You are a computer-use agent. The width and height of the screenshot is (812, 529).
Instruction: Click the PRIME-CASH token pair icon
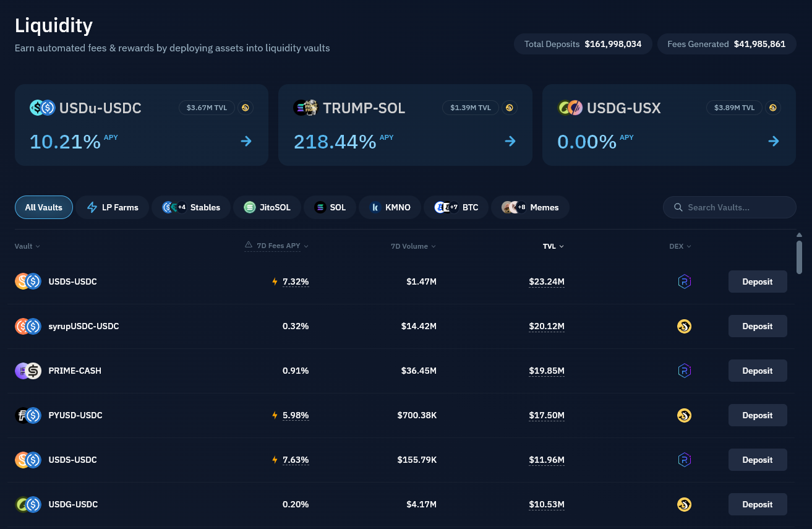[28, 371]
